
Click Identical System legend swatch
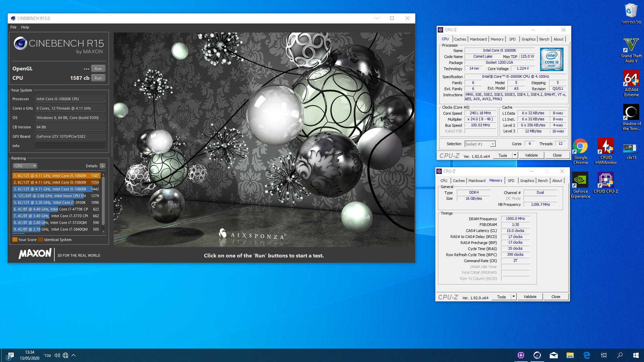coord(40,240)
